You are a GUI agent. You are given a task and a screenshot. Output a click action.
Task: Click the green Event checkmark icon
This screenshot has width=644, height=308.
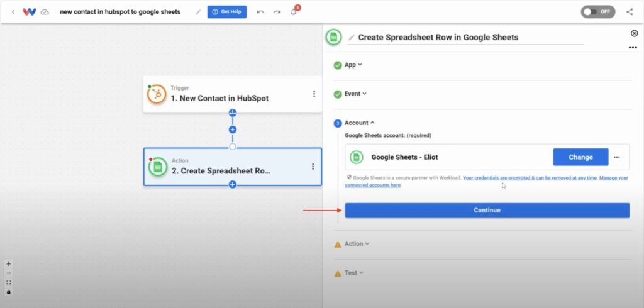[x=338, y=94]
